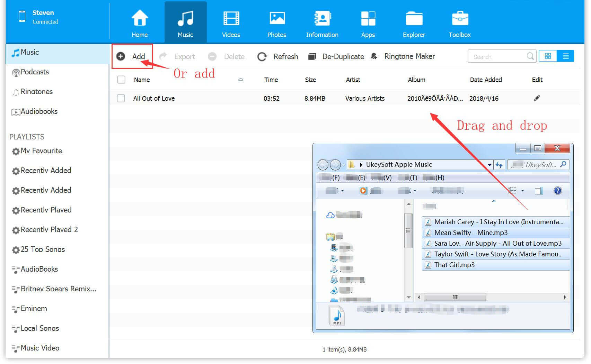This screenshot has width=591, height=364.
Task: Tick the select-all checkbox in header
Action: [121, 80]
